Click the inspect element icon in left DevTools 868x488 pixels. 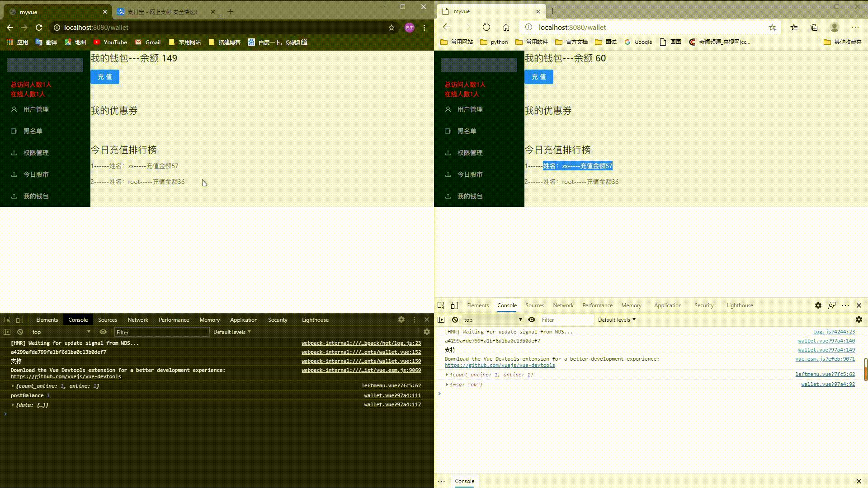[7, 319]
